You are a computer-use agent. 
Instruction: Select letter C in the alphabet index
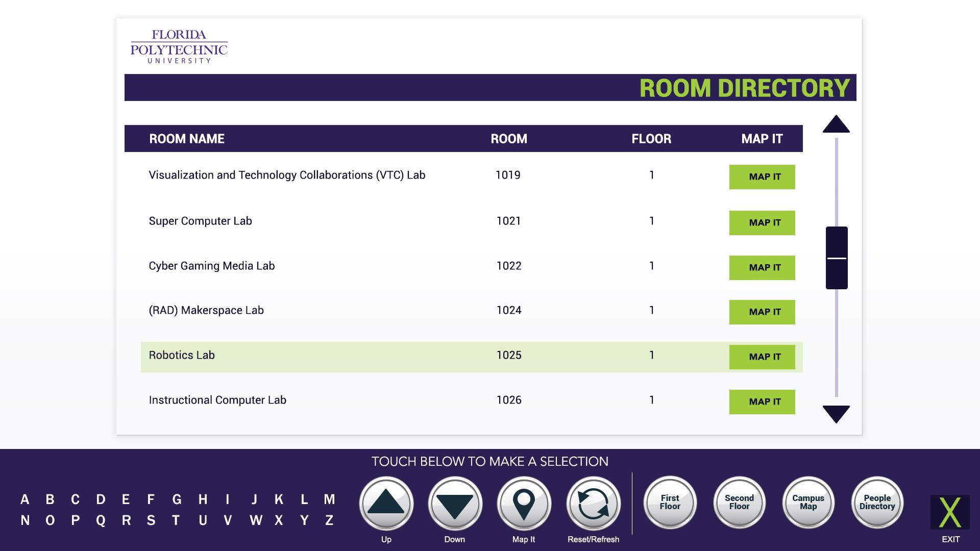75,499
